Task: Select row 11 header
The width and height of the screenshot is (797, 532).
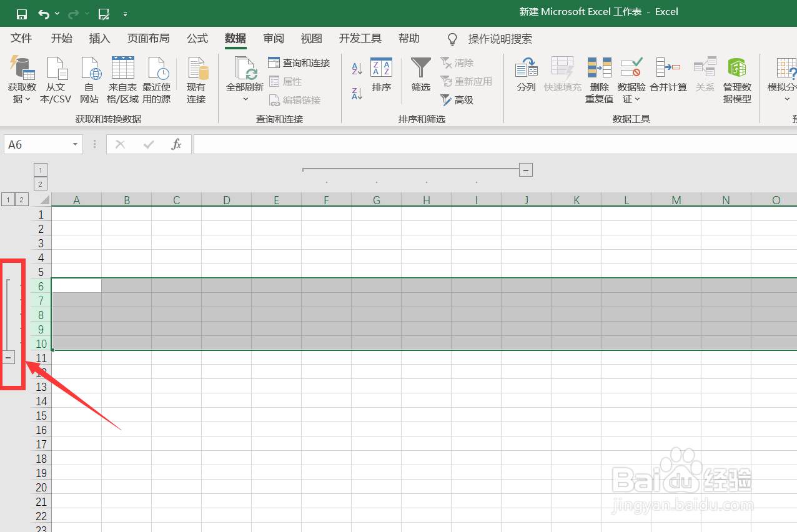Action: [41, 358]
